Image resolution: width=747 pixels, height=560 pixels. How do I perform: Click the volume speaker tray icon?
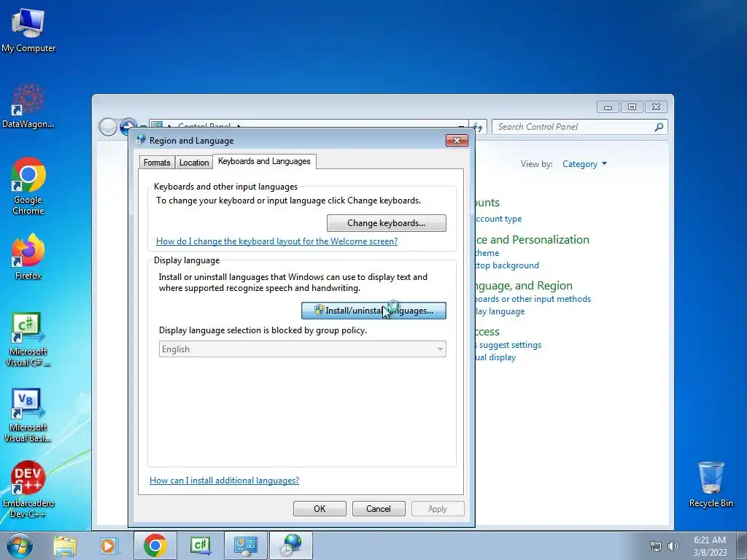coord(673,546)
